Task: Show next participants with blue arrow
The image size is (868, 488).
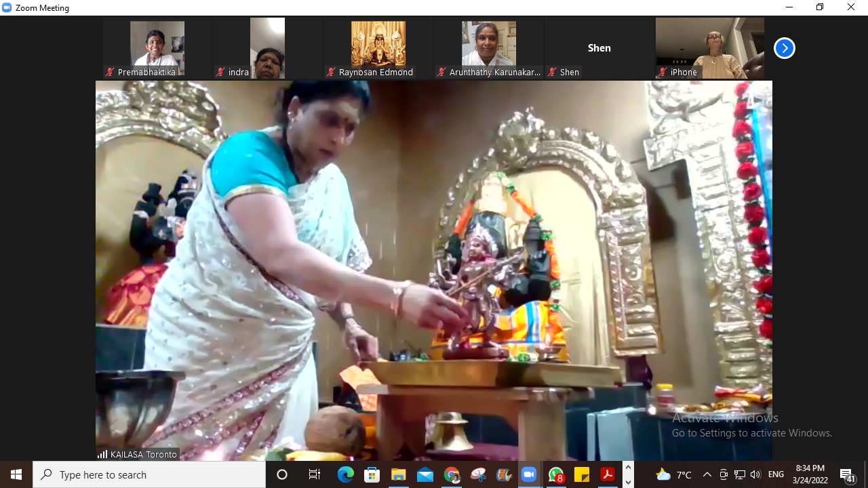Action: click(784, 48)
